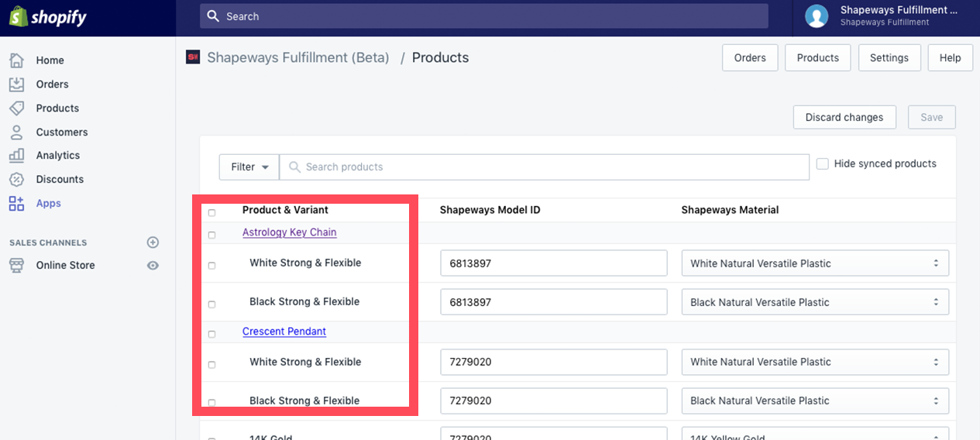Click the Shopify logo icon
Viewport: 980px width, 440px height.
coord(18,16)
